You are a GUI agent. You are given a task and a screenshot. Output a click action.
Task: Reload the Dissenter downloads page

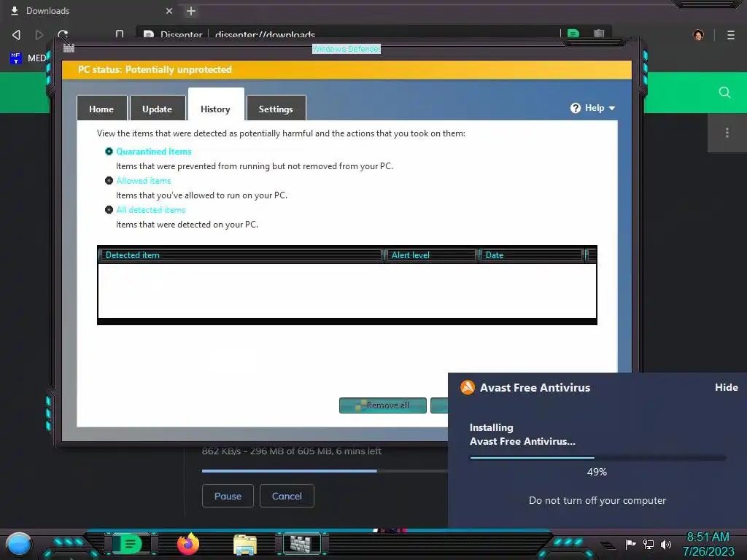[63, 35]
